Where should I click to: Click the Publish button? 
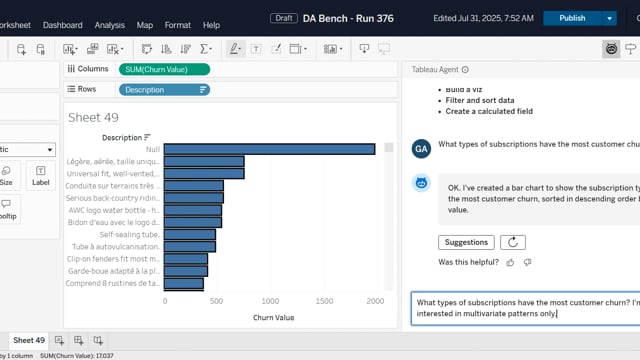click(x=572, y=18)
